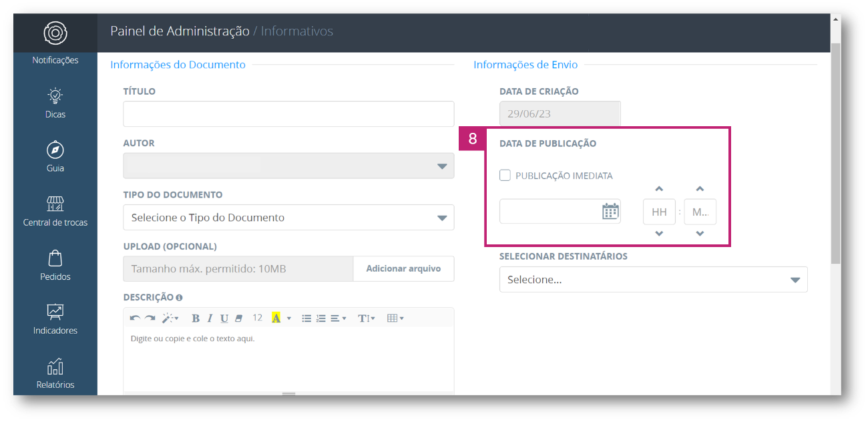Decrease the hour value
The image size is (868, 422).
pyautogui.click(x=659, y=234)
